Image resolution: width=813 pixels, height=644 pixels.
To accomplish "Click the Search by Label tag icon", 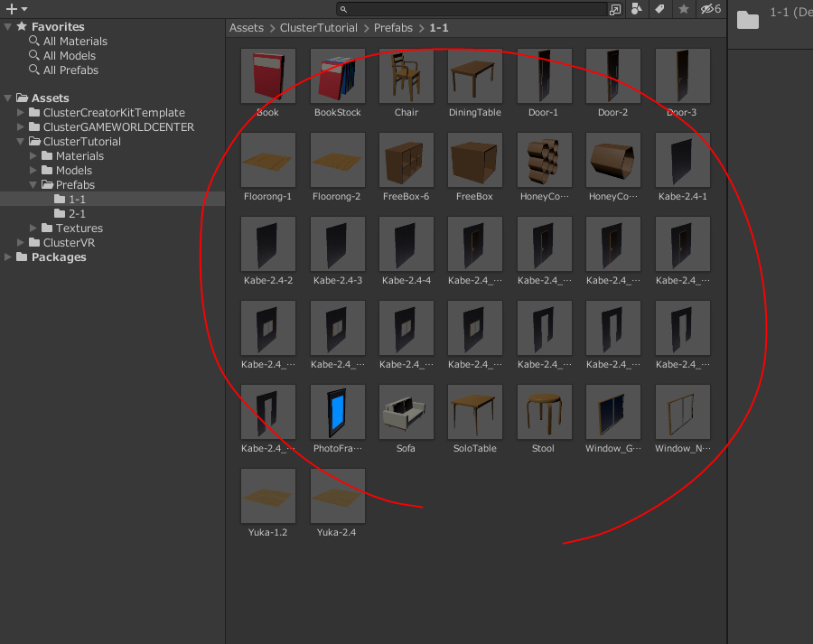I will (x=659, y=9).
